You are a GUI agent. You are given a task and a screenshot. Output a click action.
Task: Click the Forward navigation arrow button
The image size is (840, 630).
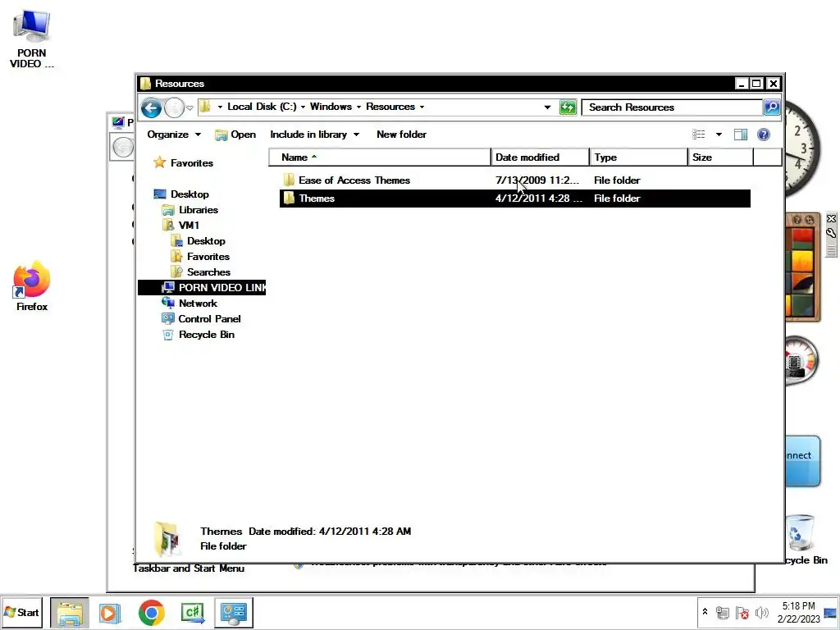pyautogui.click(x=174, y=107)
